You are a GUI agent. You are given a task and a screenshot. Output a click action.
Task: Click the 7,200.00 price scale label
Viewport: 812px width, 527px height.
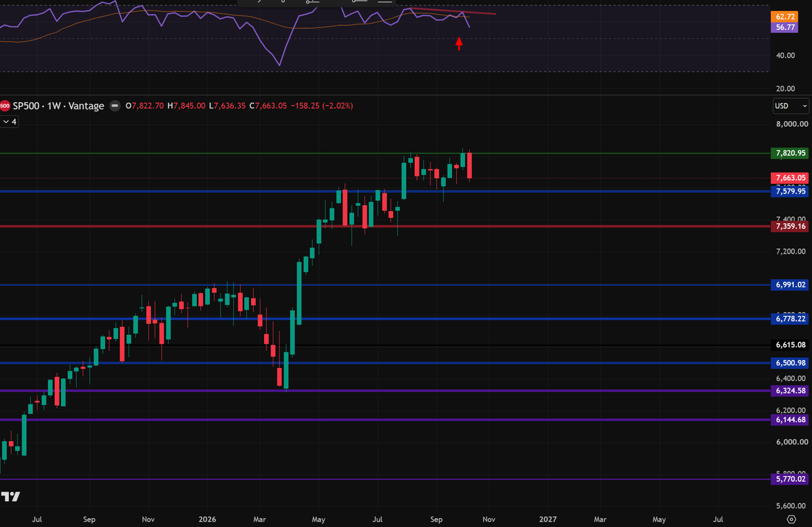[790, 251]
